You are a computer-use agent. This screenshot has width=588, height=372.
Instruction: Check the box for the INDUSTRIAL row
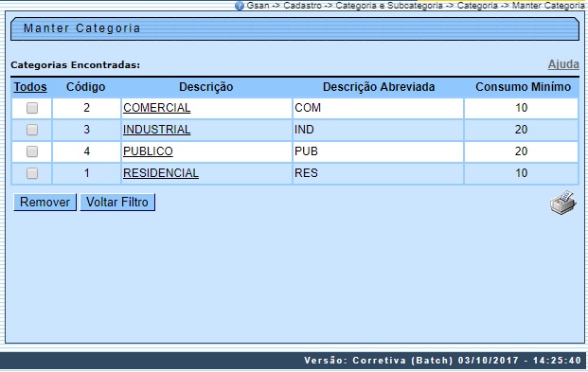coord(32,130)
